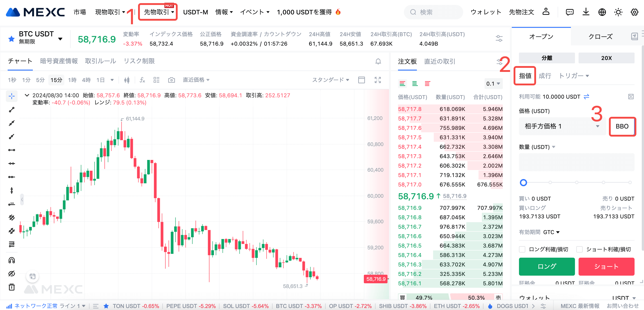
Task: Open the 直近価格 price type dropdown
Action: click(196, 80)
